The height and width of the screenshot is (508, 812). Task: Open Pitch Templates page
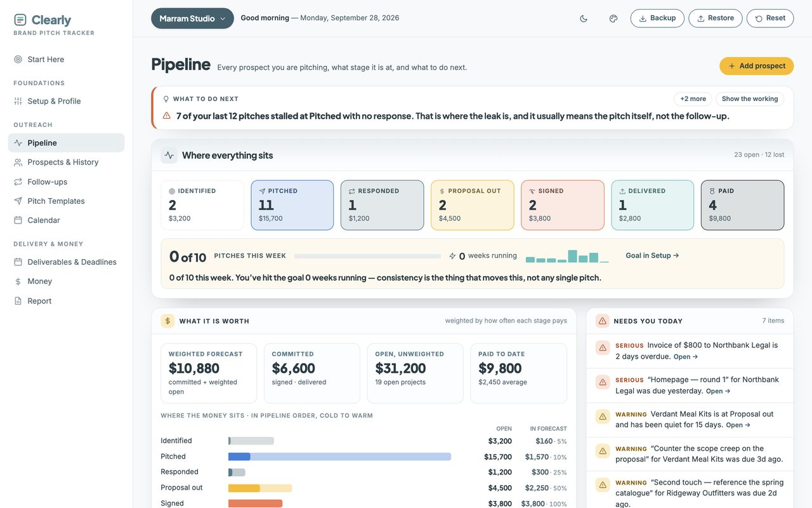(x=66, y=201)
